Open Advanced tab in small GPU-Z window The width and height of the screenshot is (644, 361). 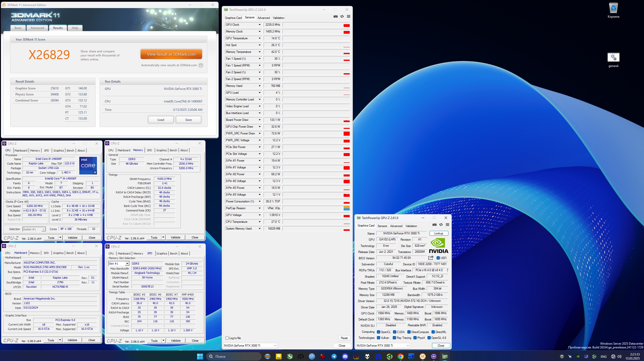(x=396, y=226)
